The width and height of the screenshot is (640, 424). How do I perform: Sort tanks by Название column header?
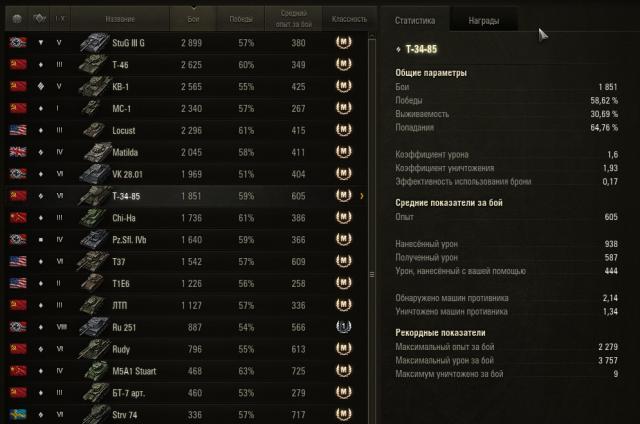pyautogui.click(x=118, y=18)
